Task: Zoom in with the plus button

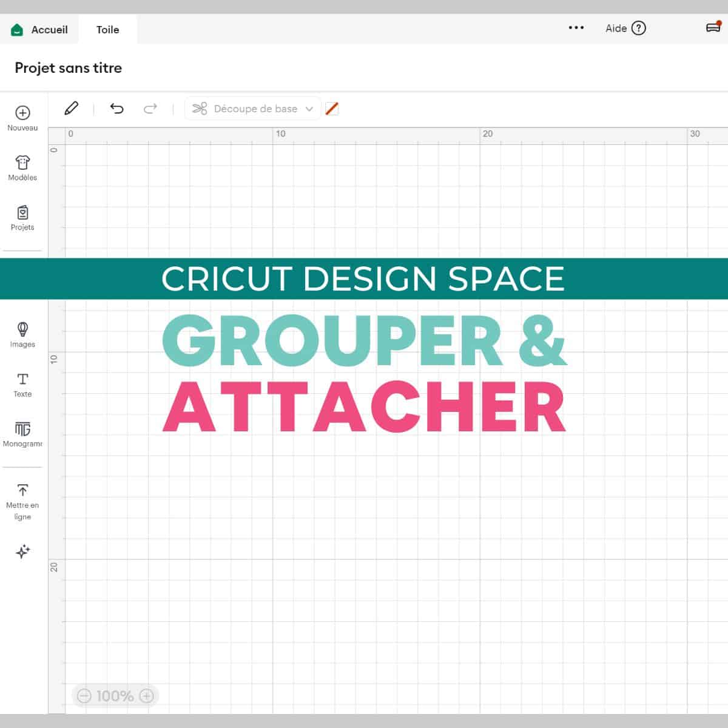Action: [x=146, y=695]
